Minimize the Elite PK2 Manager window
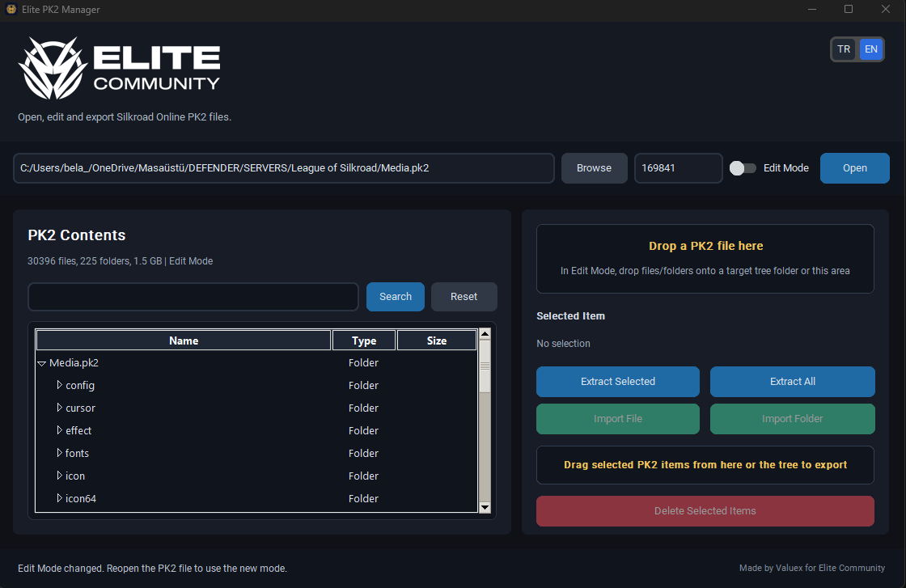Viewport: 906px width, 588px height. pos(812,9)
